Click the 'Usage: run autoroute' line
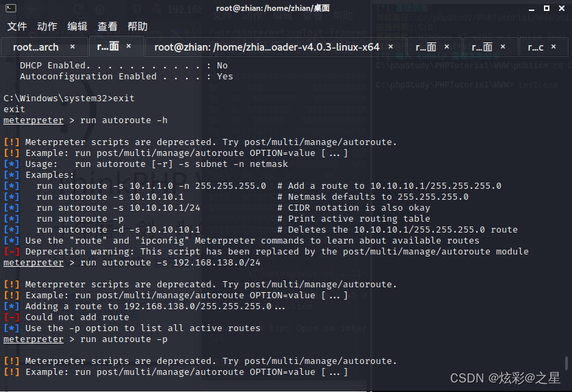This screenshot has height=392, width=572. 146,164
